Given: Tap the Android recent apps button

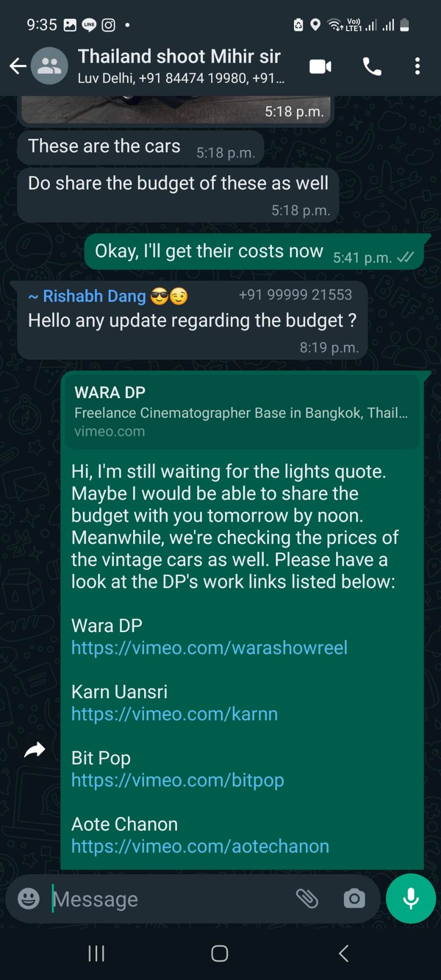Looking at the screenshot, I should 97,953.
